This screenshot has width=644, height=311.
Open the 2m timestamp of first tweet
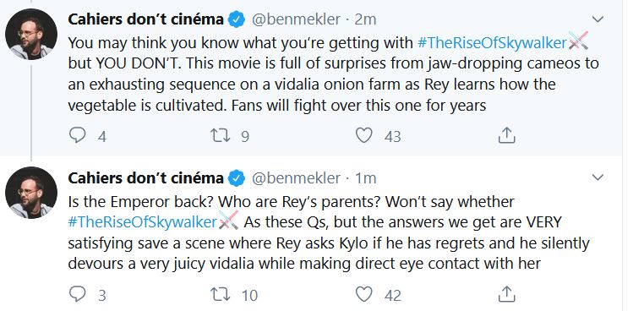pos(365,19)
